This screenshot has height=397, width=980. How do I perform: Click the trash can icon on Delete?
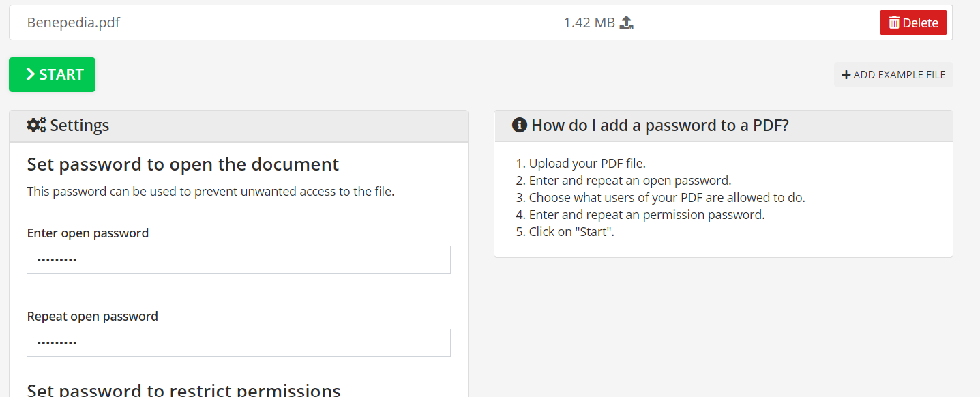pyautogui.click(x=894, y=23)
